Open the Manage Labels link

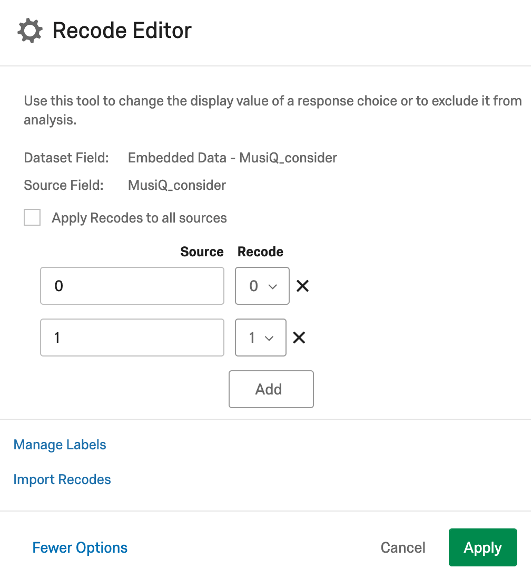(x=60, y=445)
